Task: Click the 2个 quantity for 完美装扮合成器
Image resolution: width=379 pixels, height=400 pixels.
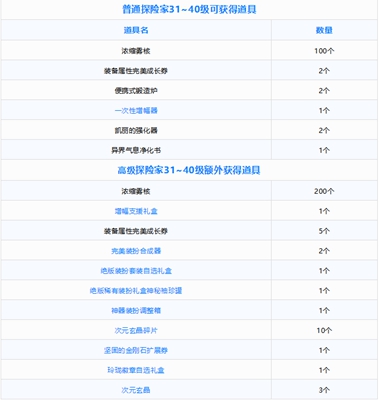Action: click(x=324, y=251)
